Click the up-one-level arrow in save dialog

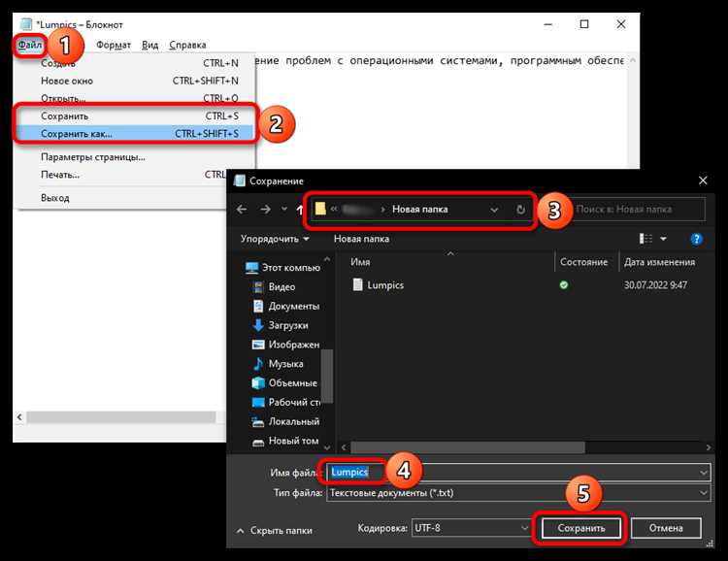pos(300,210)
